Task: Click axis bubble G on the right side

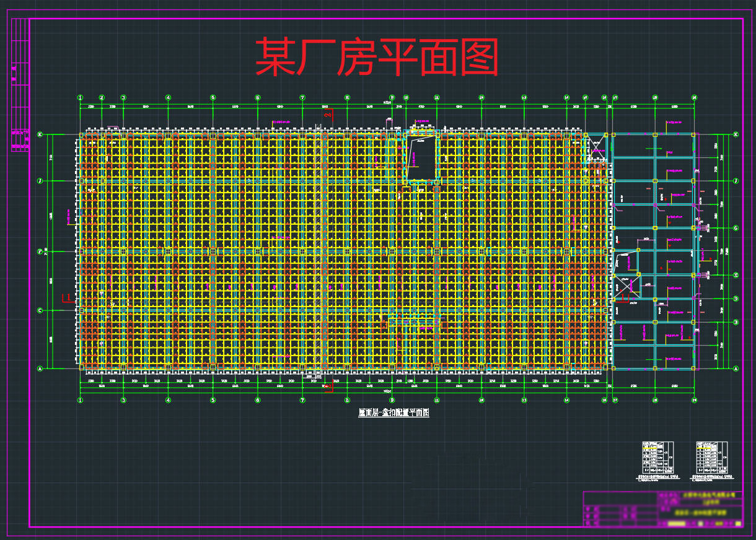Action: coord(736,228)
